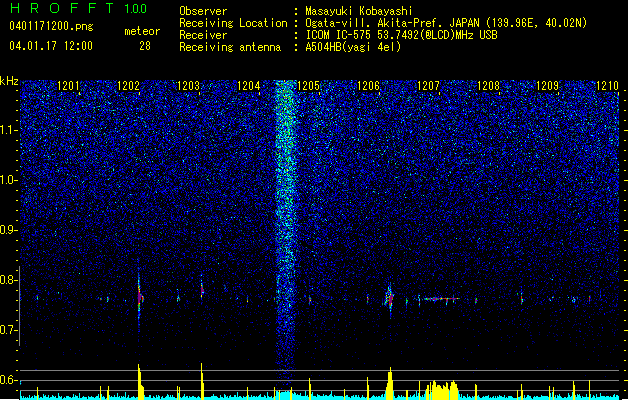The width and height of the screenshot is (629, 400).
Task: Click the observer name Masayuki Kobayashi
Action: click(359, 11)
